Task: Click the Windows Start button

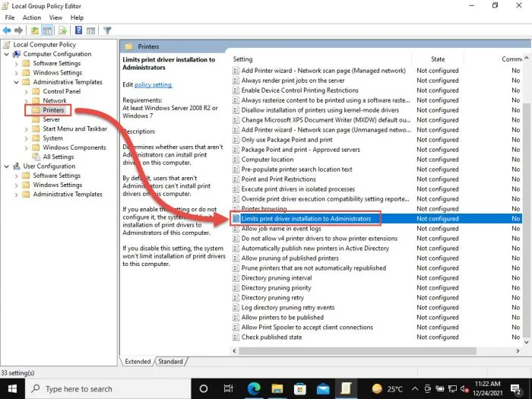Action: point(12,389)
